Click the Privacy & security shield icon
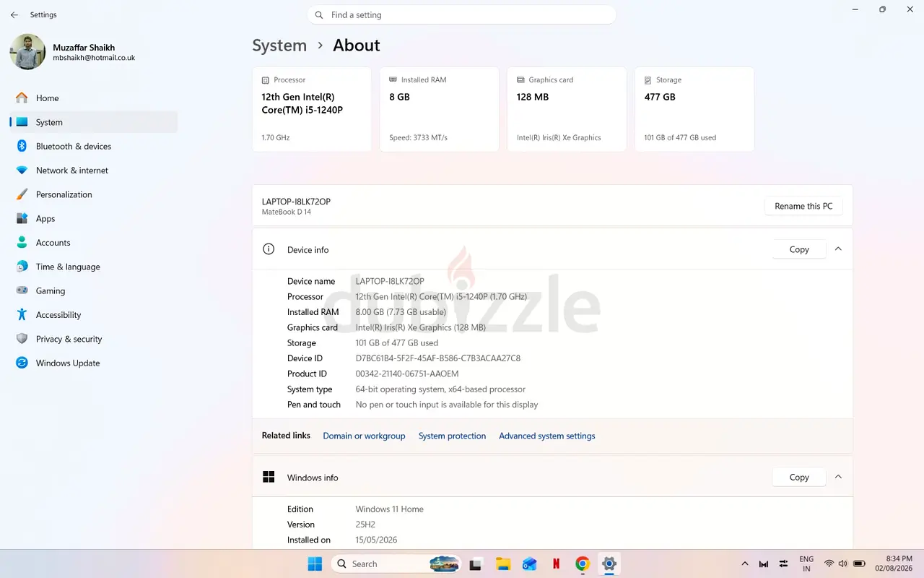924x578 pixels. coord(22,339)
